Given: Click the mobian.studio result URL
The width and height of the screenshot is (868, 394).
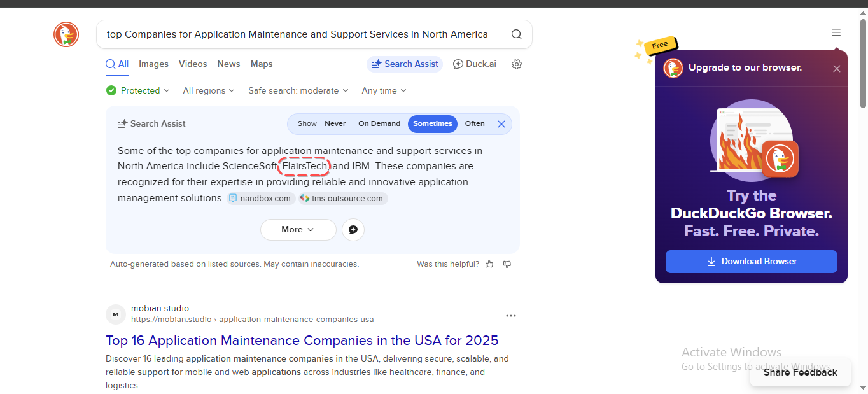Looking at the screenshot, I should pos(253,320).
